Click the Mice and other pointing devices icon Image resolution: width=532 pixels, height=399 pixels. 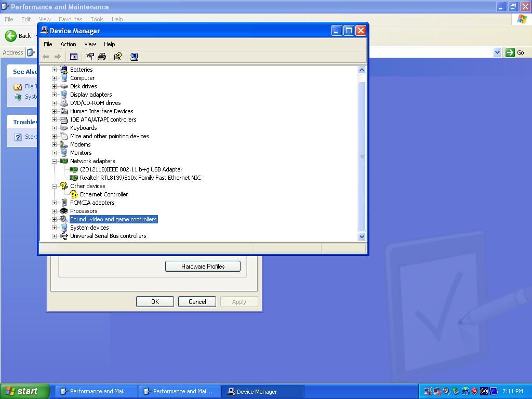click(x=64, y=136)
